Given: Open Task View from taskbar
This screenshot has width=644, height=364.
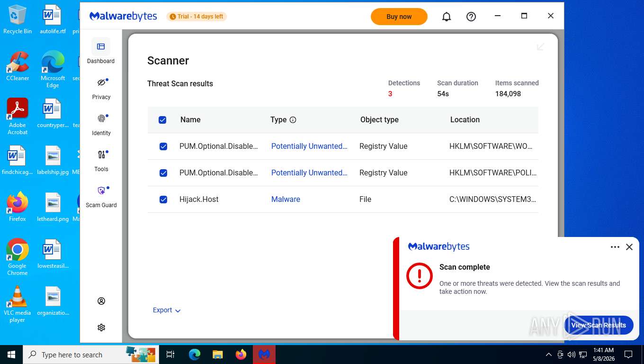Looking at the screenshot, I should pyautogui.click(x=170, y=355).
